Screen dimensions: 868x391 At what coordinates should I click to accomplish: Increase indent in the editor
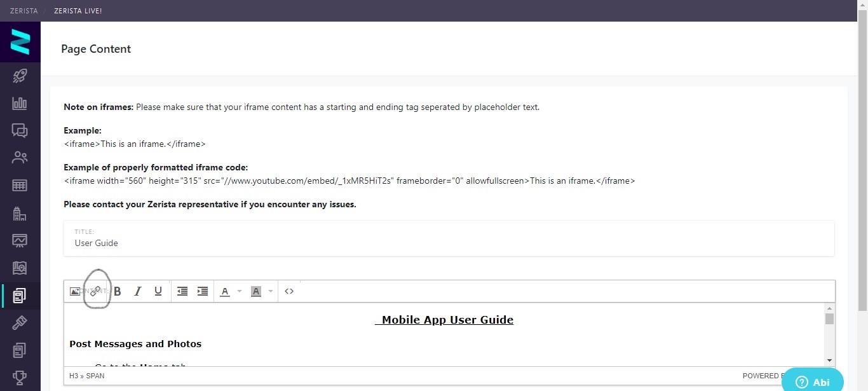[x=203, y=291]
